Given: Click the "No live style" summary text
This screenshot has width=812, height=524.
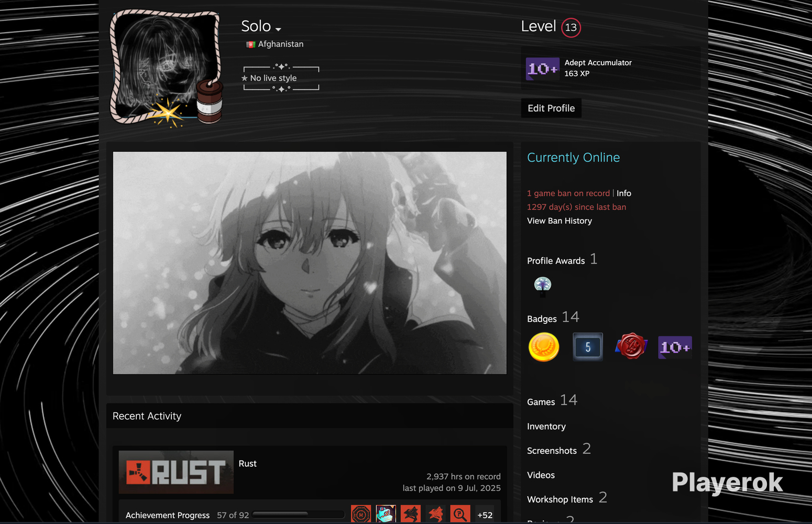Looking at the screenshot, I should [x=273, y=78].
